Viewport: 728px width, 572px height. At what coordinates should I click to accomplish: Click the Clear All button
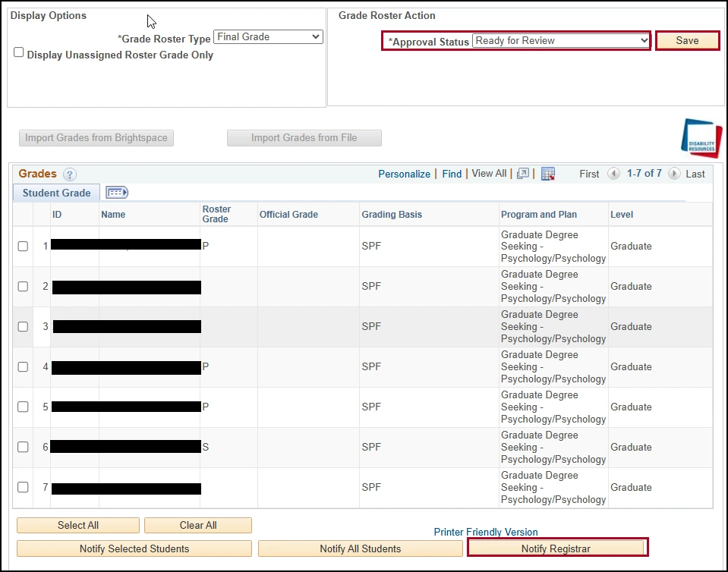pyautogui.click(x=198, y=525)
